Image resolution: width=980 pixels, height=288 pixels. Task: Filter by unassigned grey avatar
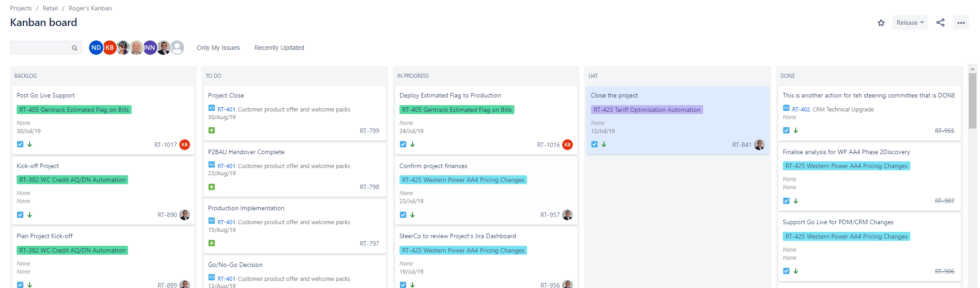tap(177, 48)
